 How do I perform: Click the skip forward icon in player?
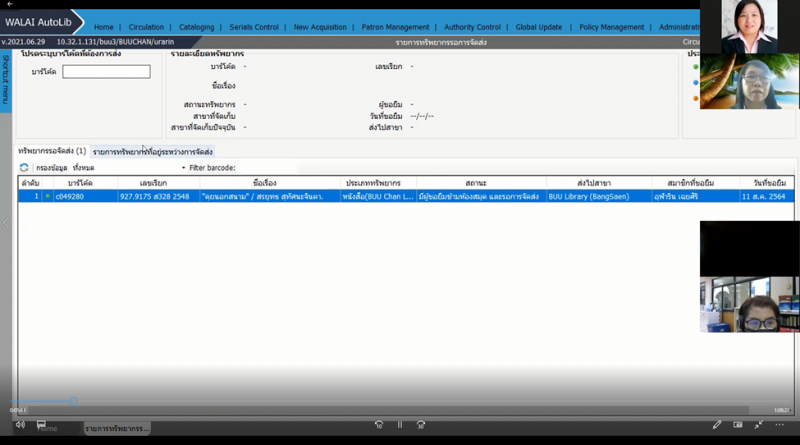tap(422, 425)
